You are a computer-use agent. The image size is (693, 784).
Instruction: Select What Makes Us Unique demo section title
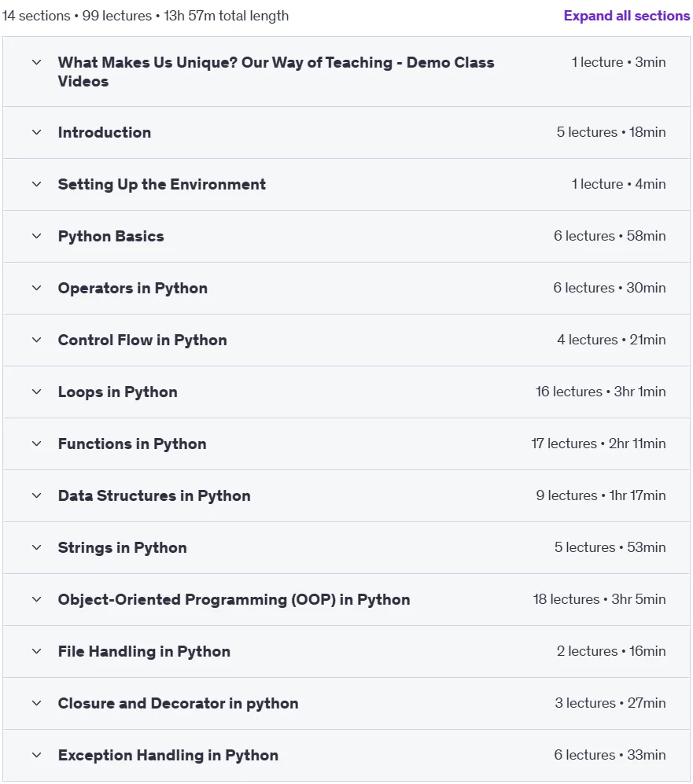pos(276,72)
